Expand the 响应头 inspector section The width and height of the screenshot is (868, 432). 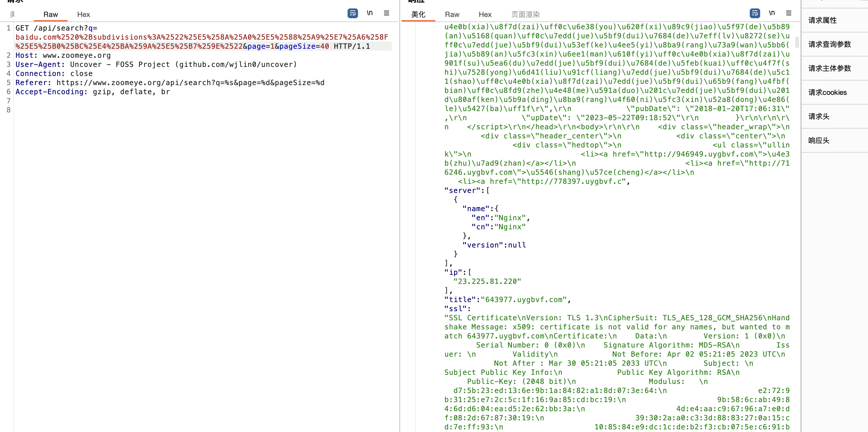(819, 141)
